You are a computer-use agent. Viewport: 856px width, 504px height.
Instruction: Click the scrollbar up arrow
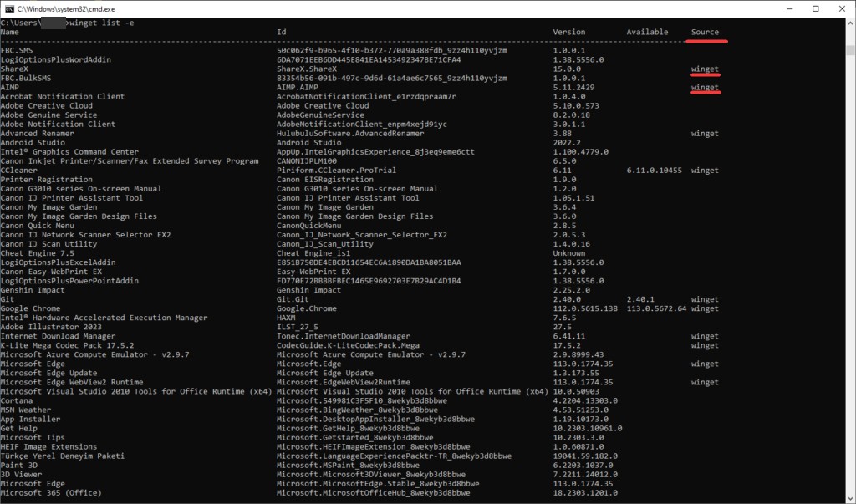849,22
